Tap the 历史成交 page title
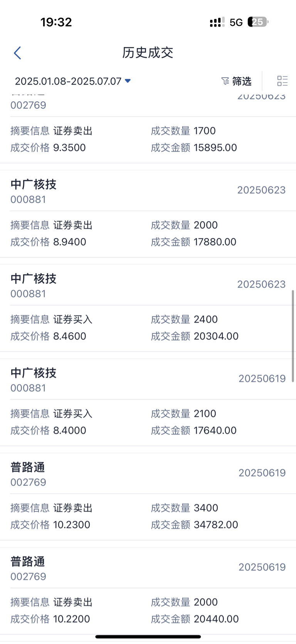This screenshot has height=644, width=296. click(x=148, y=52)
